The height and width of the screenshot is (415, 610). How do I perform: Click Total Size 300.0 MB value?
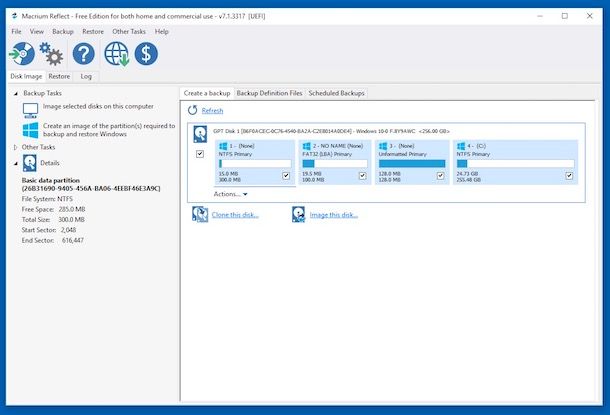(x=71, y=220)
